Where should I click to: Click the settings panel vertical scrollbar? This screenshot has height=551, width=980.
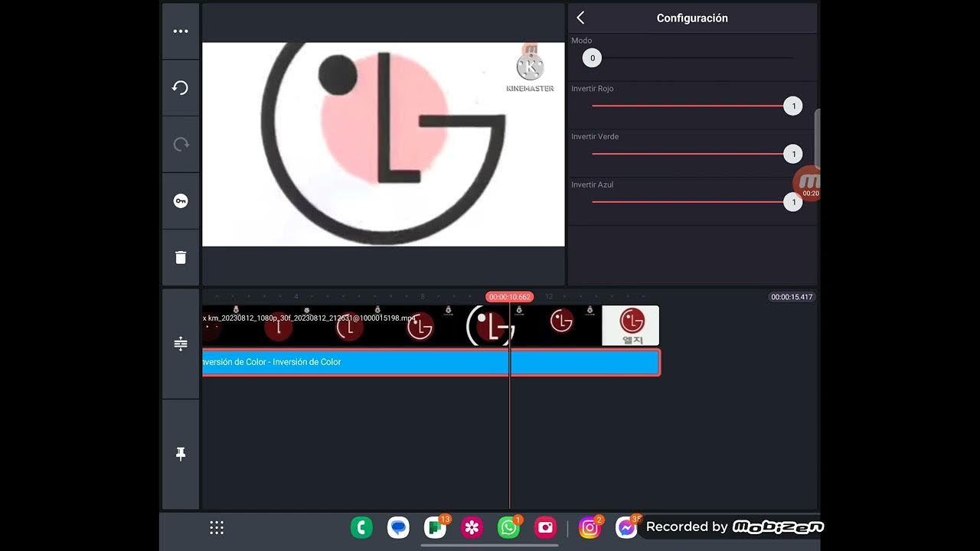pos(817,138)
